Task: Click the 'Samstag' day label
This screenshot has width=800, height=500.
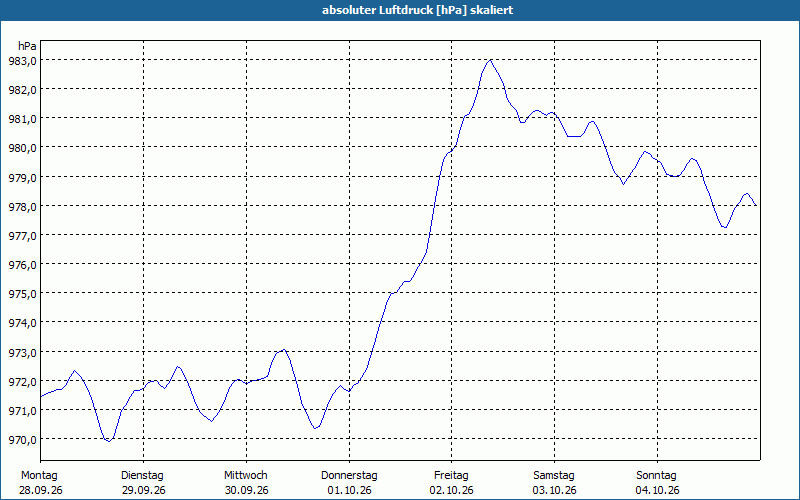Action: (x=554, y=476)
